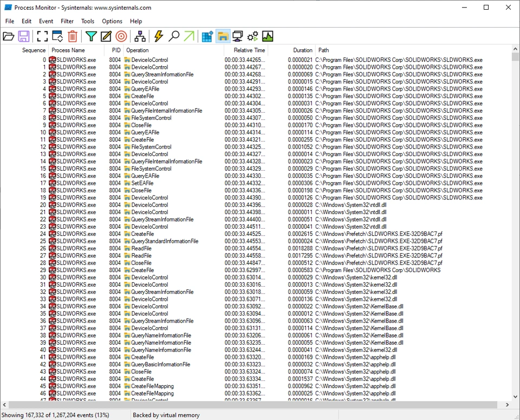Click the vertical scrollbar thumb

pyautogui.click(x=515, y=57)
